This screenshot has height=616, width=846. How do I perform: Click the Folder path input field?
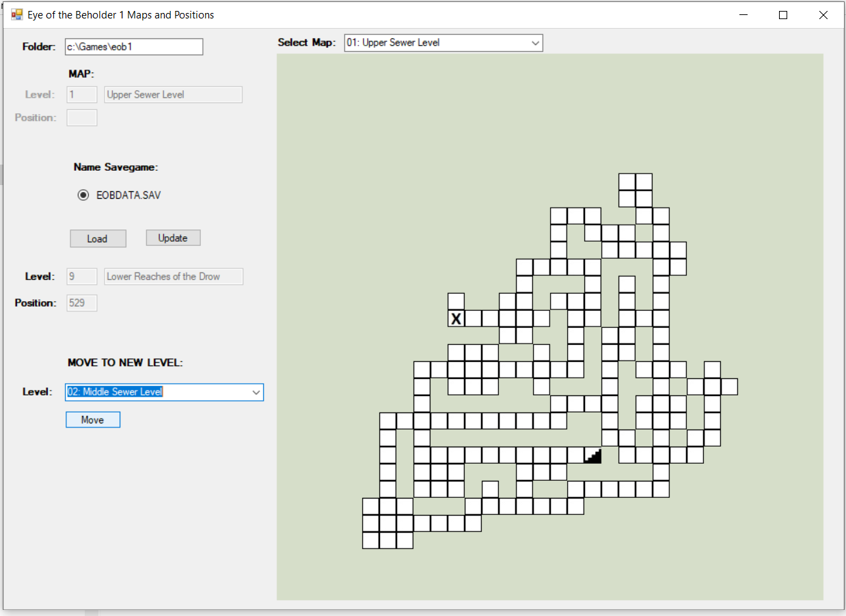coord(134,46)
